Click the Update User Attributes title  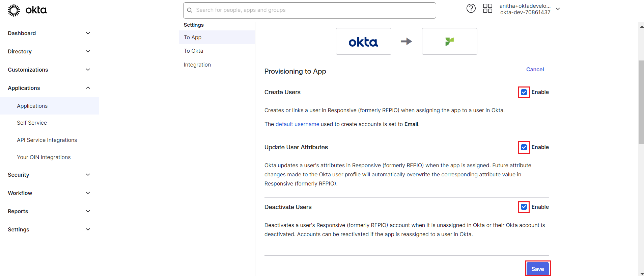coord(296,147)
